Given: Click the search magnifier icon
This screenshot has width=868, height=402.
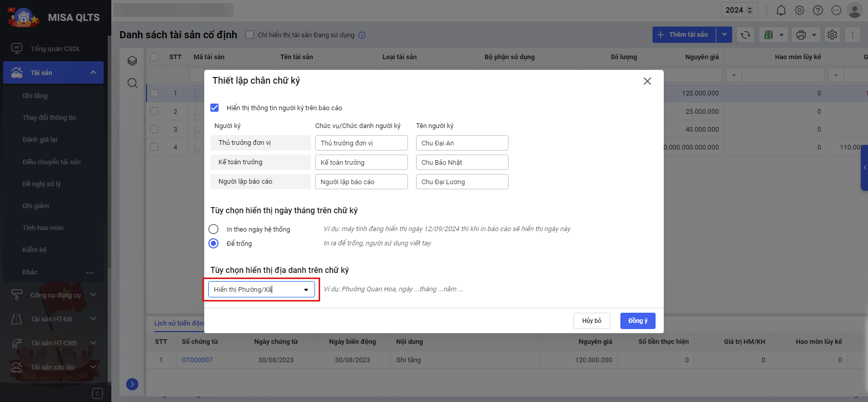Looking at the screenshot, I should coord(132,83).
